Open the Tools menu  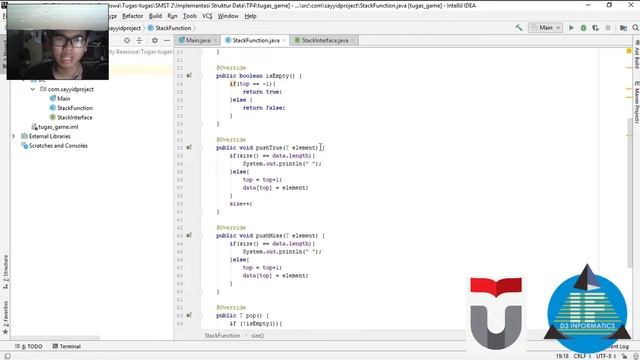click(x=190, y=16)
